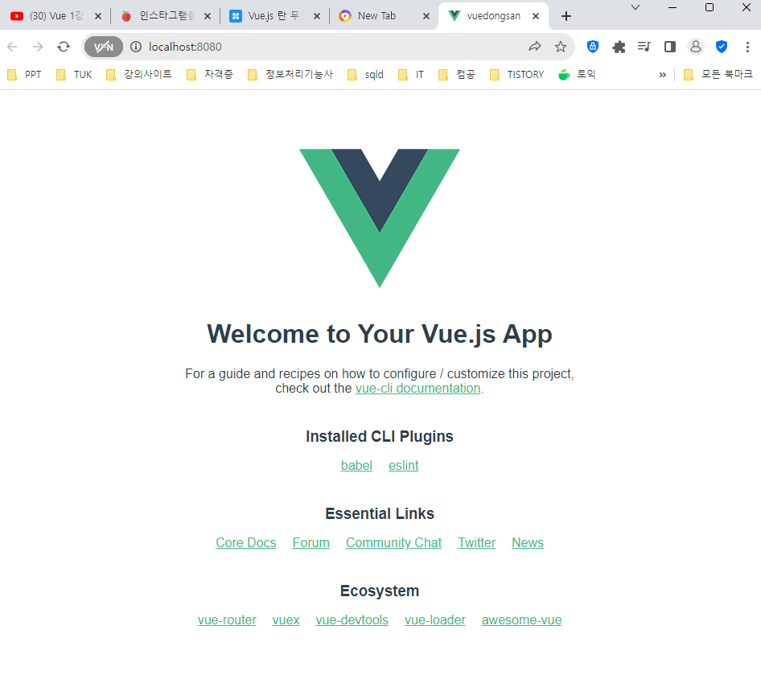Follow the Core Docs link
Screen dimensions: 761x700
point(245,543)
